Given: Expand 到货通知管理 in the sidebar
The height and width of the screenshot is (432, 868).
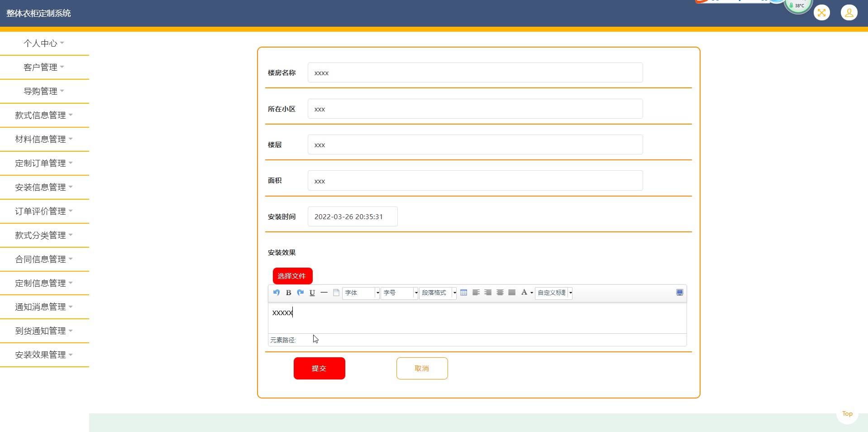Looking at the screenshot, I should (44, 331).
